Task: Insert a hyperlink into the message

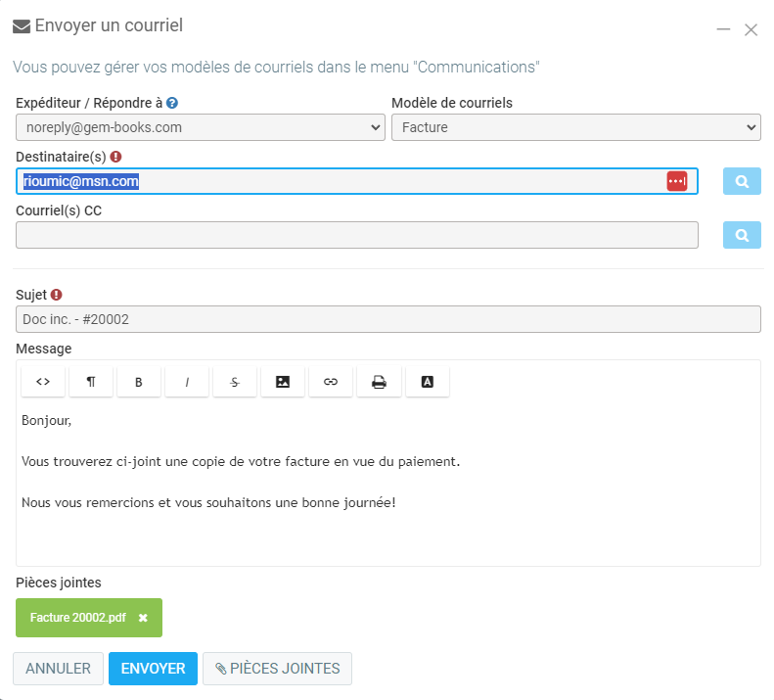Action: tap(331, 382)
